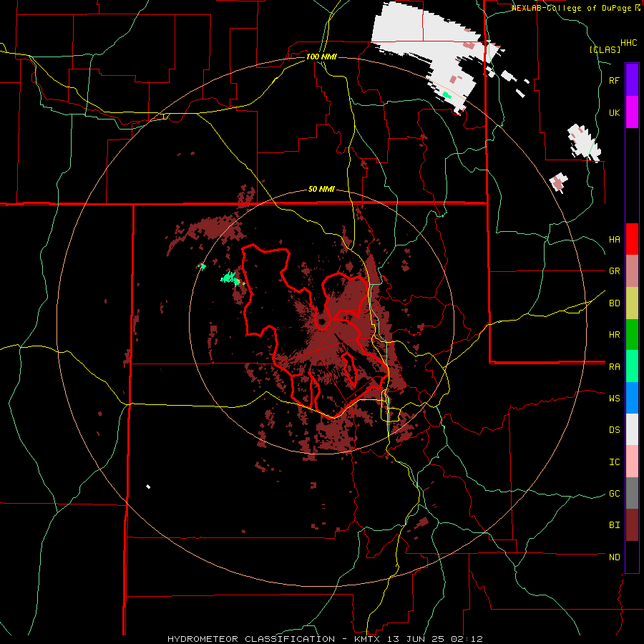Click the GC gray legend color block
The width and height of the screenshot is (644, 644).
pyautogui.click(x=632, y=493)
